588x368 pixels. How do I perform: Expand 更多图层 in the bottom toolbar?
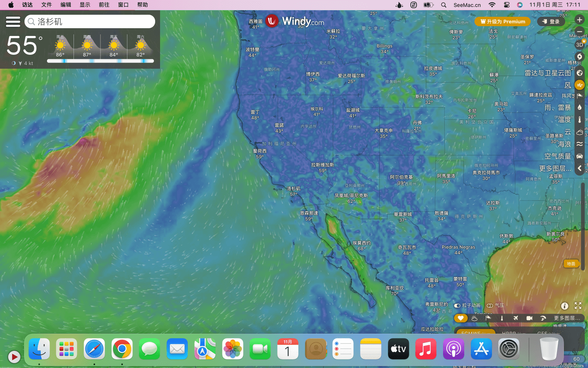coord(567,318)
